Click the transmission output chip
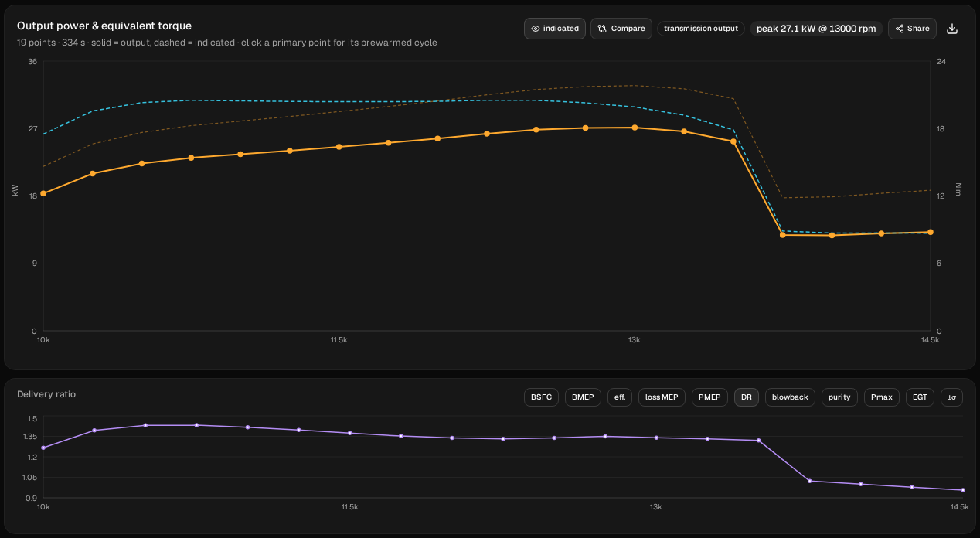The width and height of the screenshot is (980, 538). (x=701, y=29)
